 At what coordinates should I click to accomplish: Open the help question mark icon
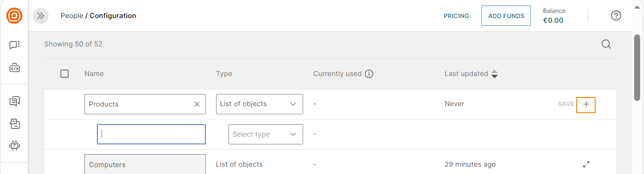tap(616, 16)
